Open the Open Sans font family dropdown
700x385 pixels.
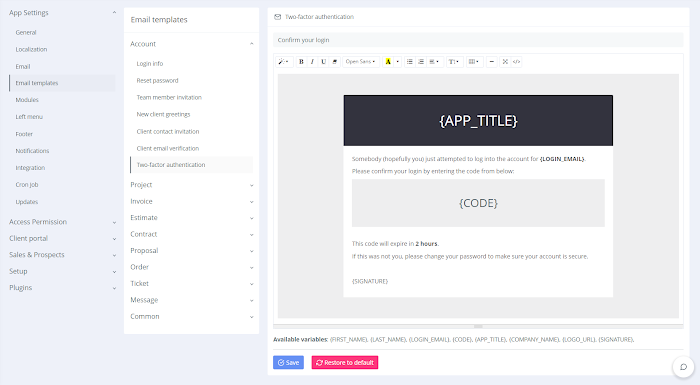pyautogui.click(x=361, y=62)
